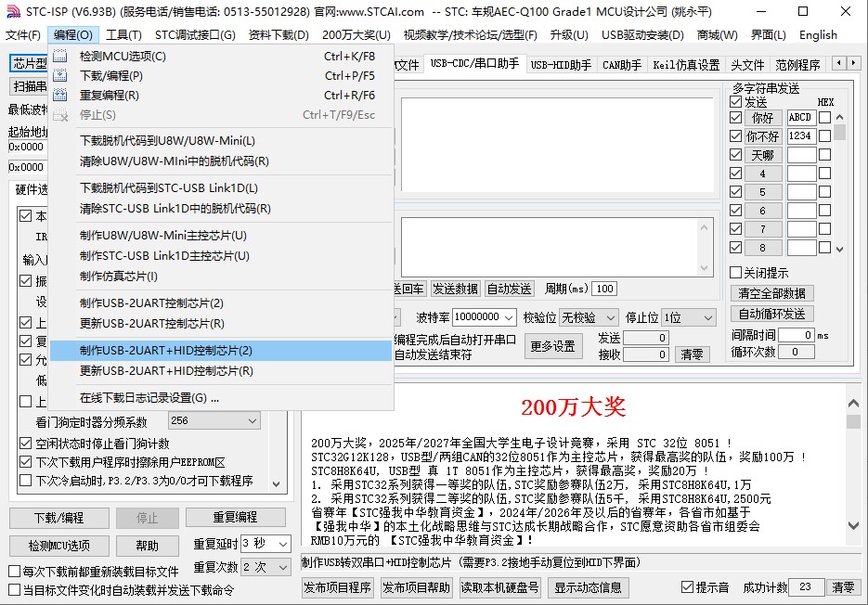Click the 更多设置 button
Screen dimensions: 868x605
tap(553, 346)
